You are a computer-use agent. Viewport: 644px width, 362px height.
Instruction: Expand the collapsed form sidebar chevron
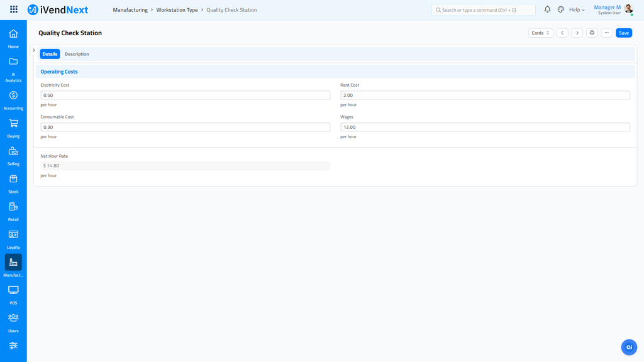[34, 50]
